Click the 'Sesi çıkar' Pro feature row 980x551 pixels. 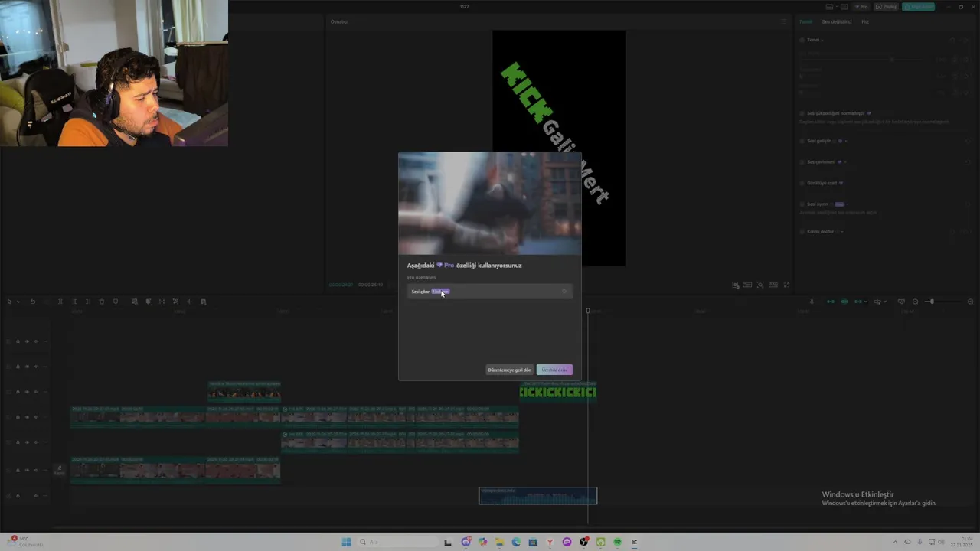pyautogui.click(x=489, y=292)
